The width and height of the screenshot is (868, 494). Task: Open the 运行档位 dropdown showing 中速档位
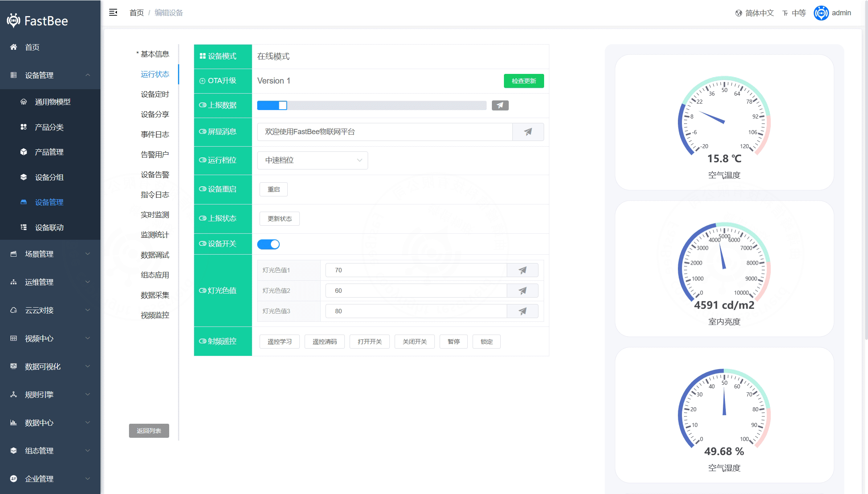pos(313,160)
